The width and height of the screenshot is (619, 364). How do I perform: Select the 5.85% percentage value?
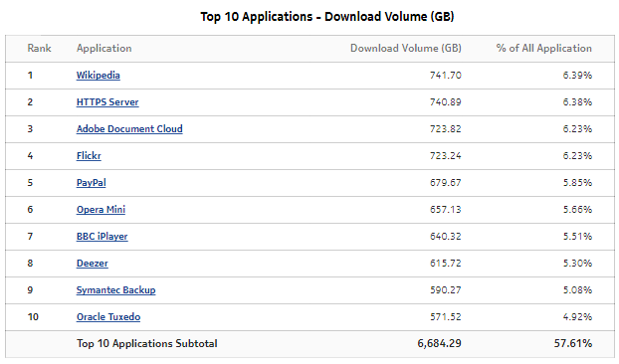pos(577,183)
